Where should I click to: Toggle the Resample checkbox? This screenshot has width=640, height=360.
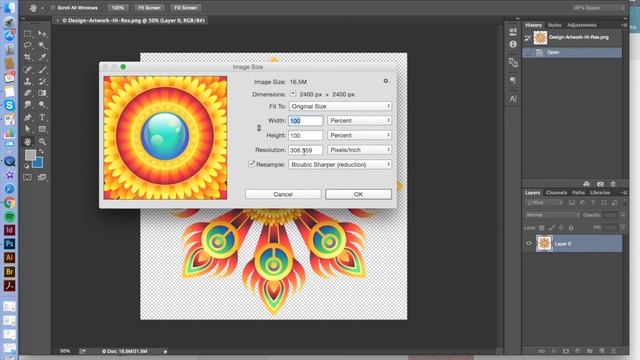click(251, 164)
